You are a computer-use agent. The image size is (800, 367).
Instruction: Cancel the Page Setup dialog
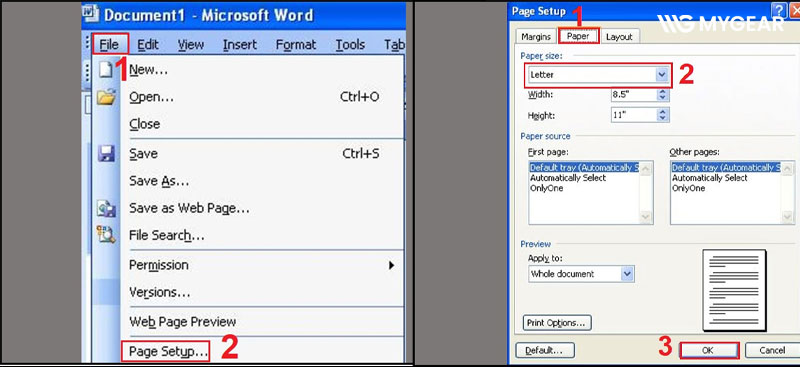click(772, 351)
